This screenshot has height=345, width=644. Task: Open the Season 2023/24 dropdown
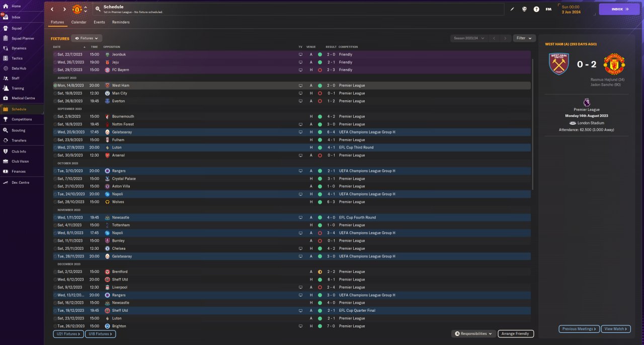[x=469, y=38]
